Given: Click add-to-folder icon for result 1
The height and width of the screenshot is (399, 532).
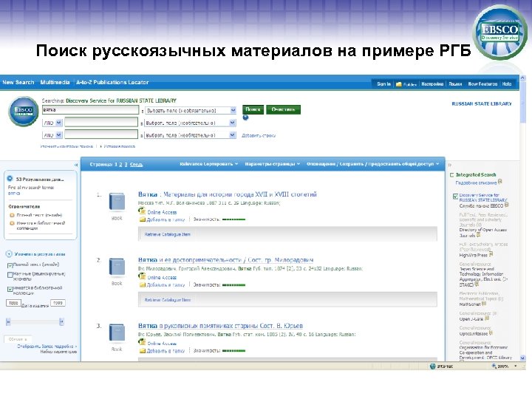Looking at the screenshot, I should [143, 219].
